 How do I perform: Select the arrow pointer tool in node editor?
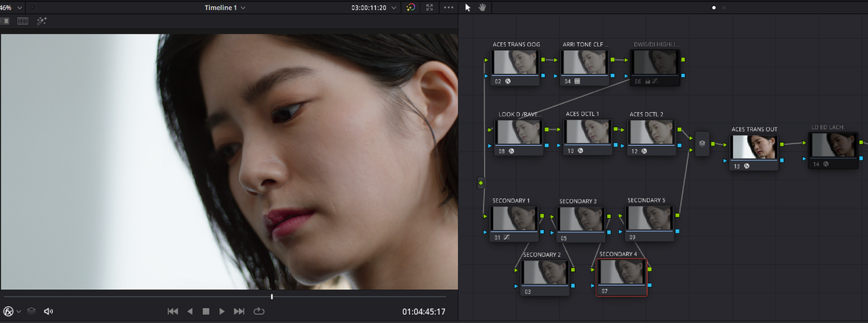pyautogui.click(x=467, y=7)
